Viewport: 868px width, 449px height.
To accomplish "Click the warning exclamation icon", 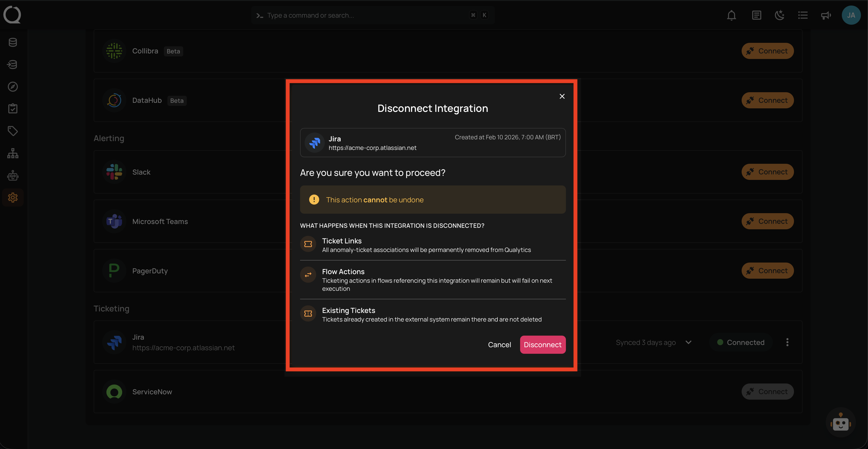I will pyautogui.click(x=314, y=199).
